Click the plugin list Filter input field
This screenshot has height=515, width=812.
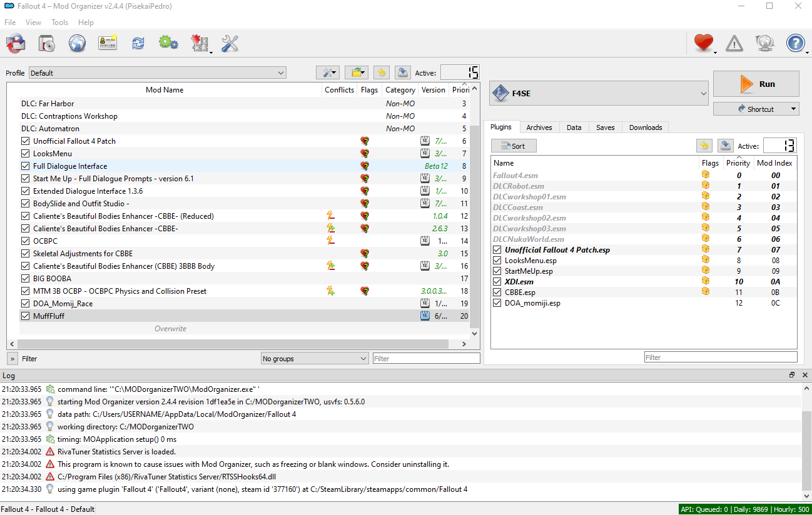(x=720, y=357)
